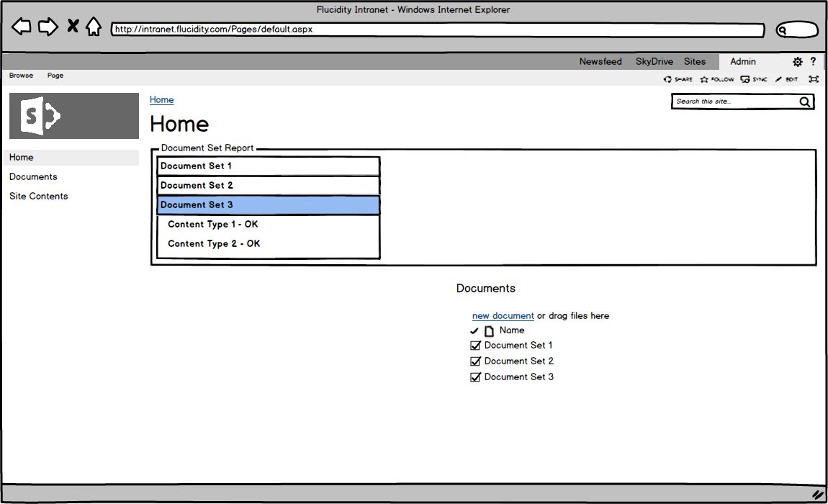The width and height of the screenshot is (828, 504).
Task: Click the Sync icon
Action: (754, 79)
